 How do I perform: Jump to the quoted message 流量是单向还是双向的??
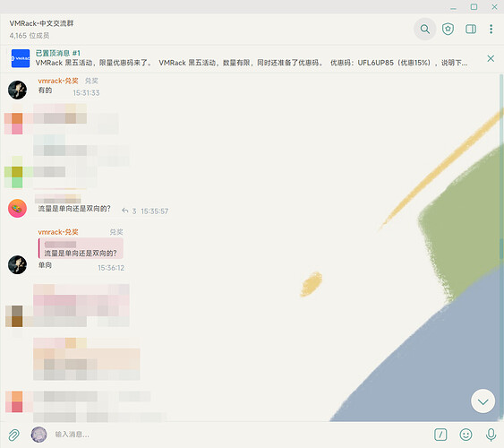81,248
